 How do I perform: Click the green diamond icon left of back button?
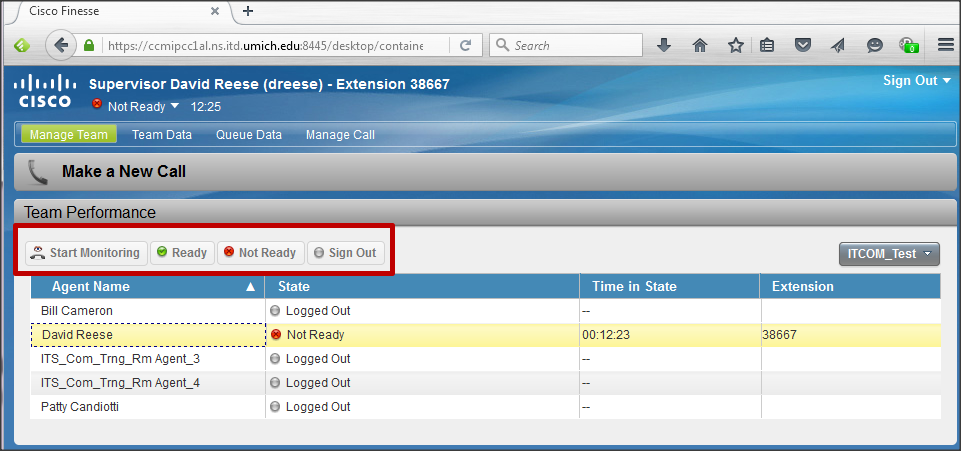(23, 46)
